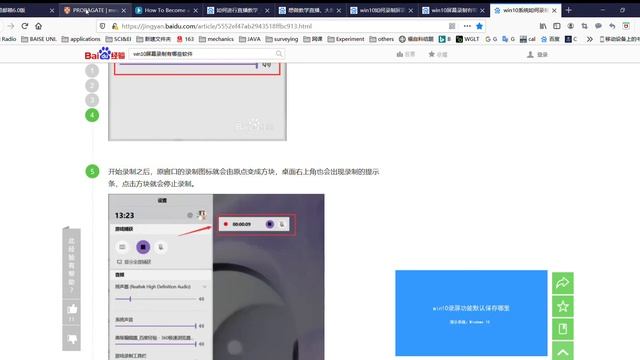Image resolution: width=640 pixels, height=360 pixels.
Task: Expand the applications bookmark folder
Action: click(x=81, y=39)
